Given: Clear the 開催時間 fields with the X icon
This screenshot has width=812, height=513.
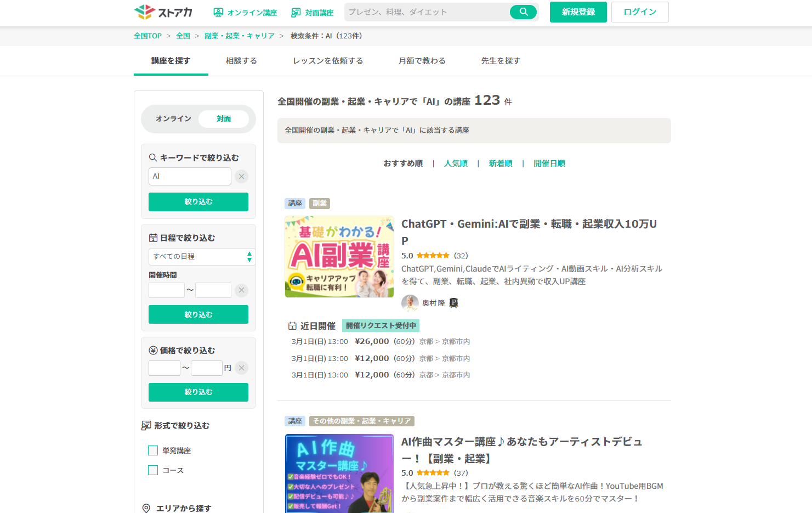Looking at the screenshot, I should click(x=241, y=290).
